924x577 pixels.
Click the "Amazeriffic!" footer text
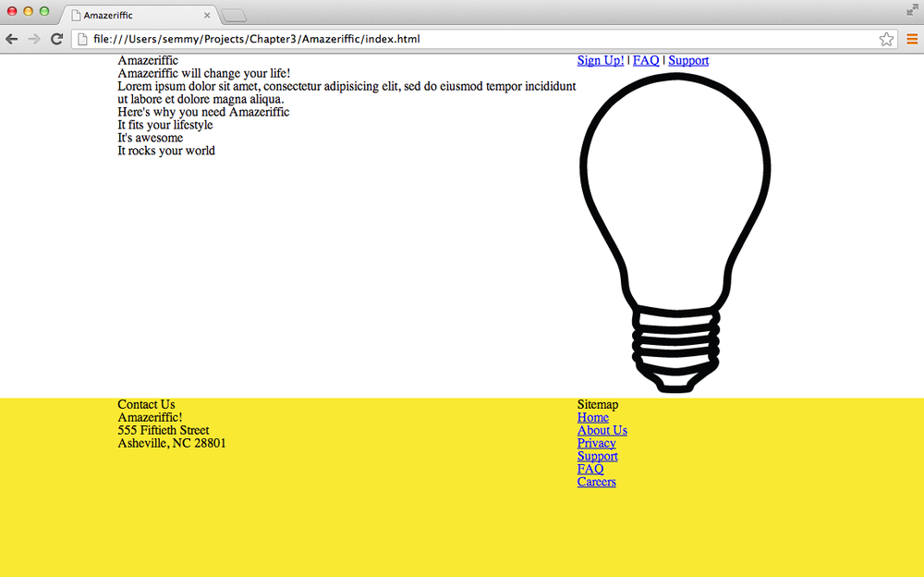(x=150, y=417)
